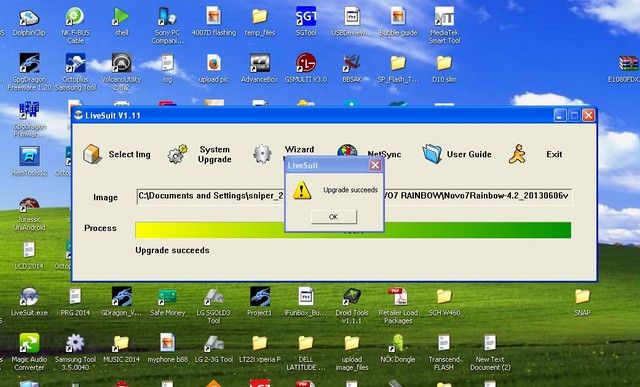Close the LiveSuit message dialog
640x387 pixels.
coord(375,165)
